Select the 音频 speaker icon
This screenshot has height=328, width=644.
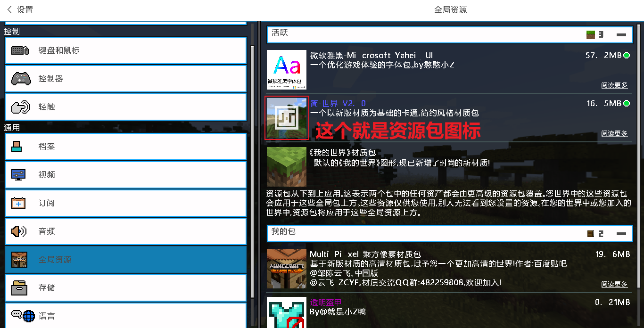[19, 231]
